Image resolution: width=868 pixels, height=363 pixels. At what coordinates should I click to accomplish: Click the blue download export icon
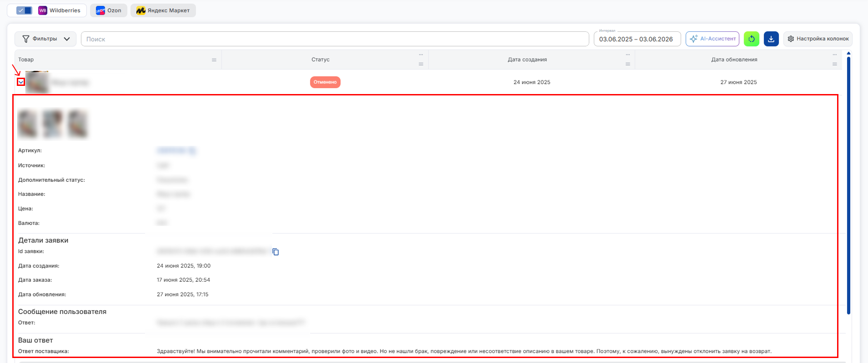coord(771,39)
